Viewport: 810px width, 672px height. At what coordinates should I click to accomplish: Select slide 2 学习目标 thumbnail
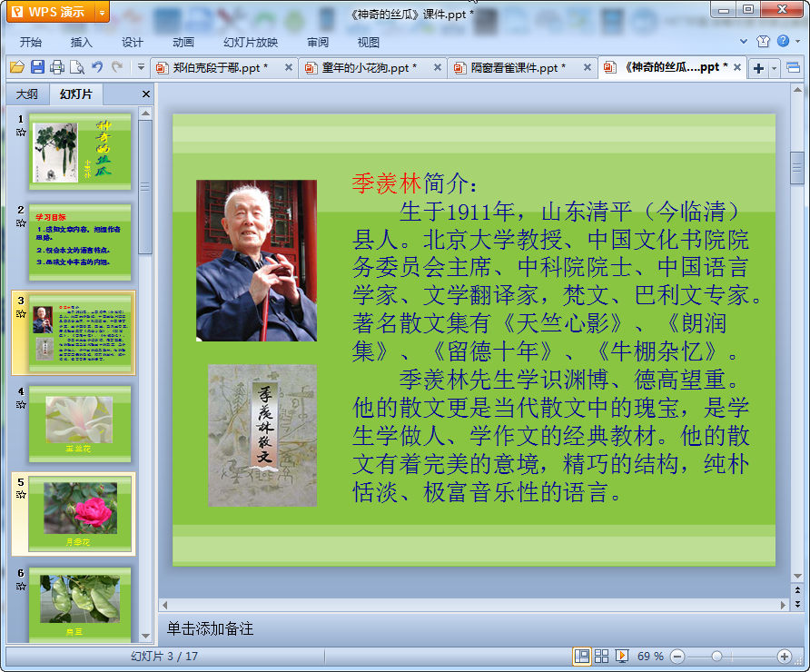pos(80,242)
